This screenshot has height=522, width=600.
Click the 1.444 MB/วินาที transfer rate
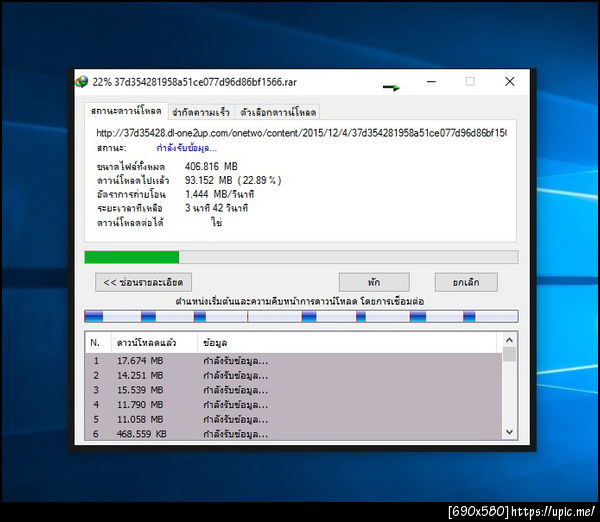(219, 194)
